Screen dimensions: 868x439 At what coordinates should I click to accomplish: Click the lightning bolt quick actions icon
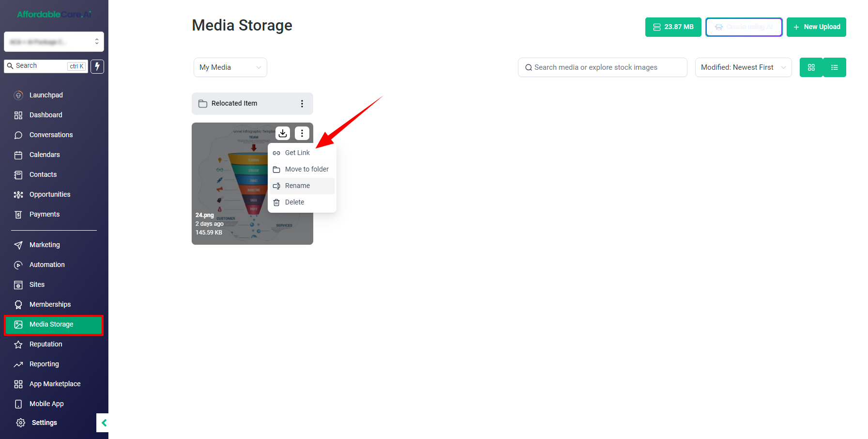pos(97,66)
